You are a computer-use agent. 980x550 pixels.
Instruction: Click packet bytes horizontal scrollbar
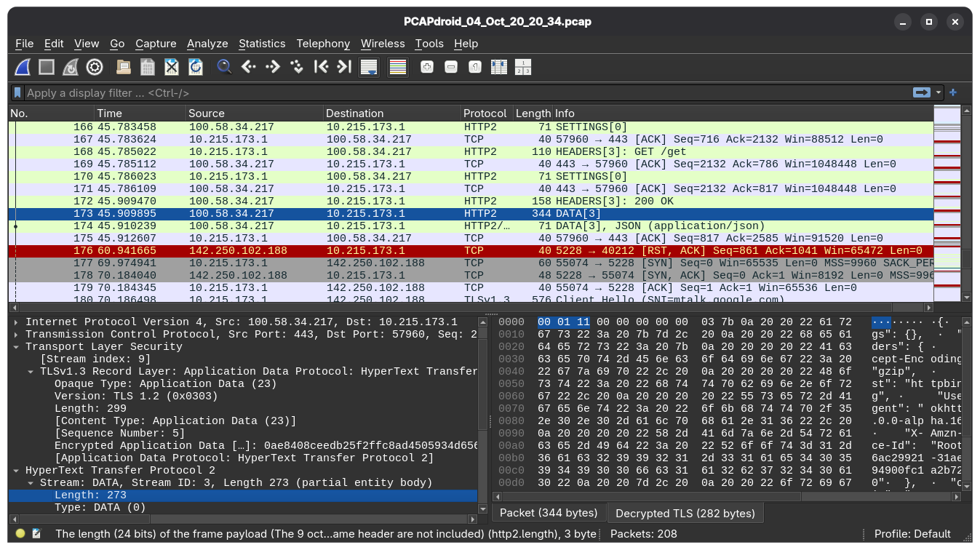728,497
